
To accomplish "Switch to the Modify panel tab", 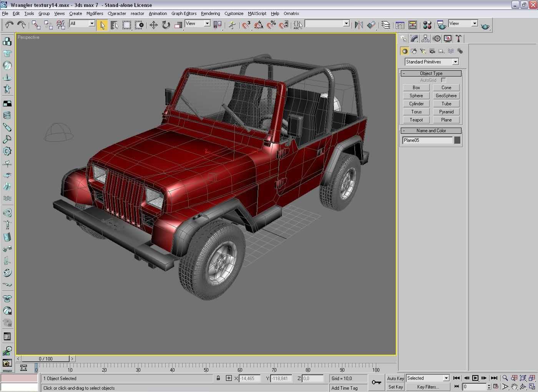I will [x=414, y=38].
